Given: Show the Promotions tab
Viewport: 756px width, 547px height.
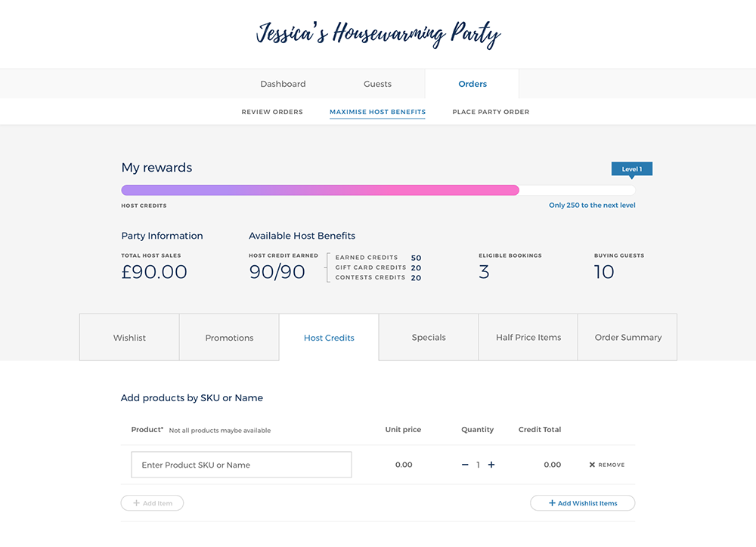Looking at the screenshot, I should click(x=229, y=338).
